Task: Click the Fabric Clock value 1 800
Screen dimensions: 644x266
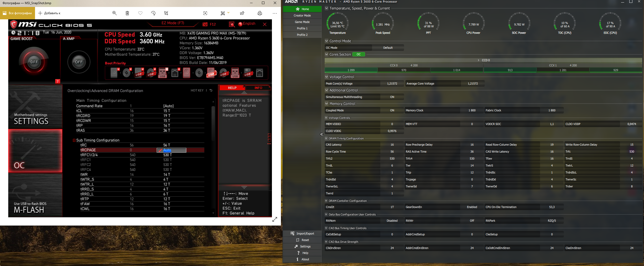Action: tap(552, 110)
